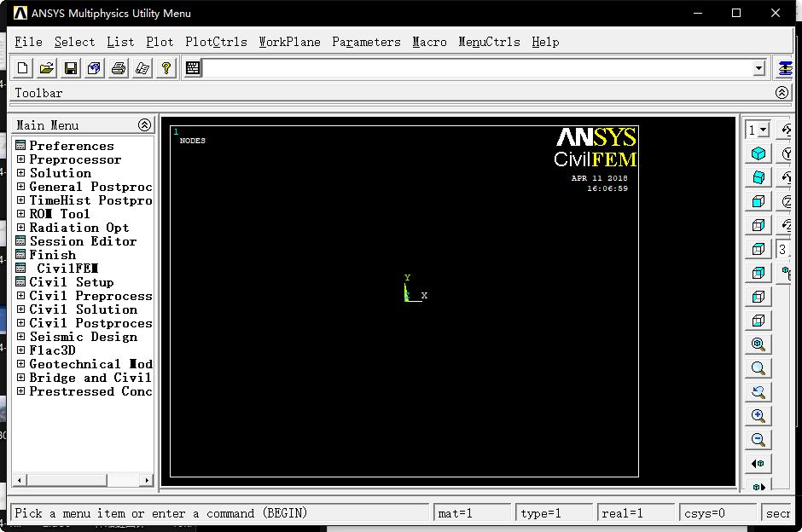Expand Geotechnical Mod node

pos(20,364)
